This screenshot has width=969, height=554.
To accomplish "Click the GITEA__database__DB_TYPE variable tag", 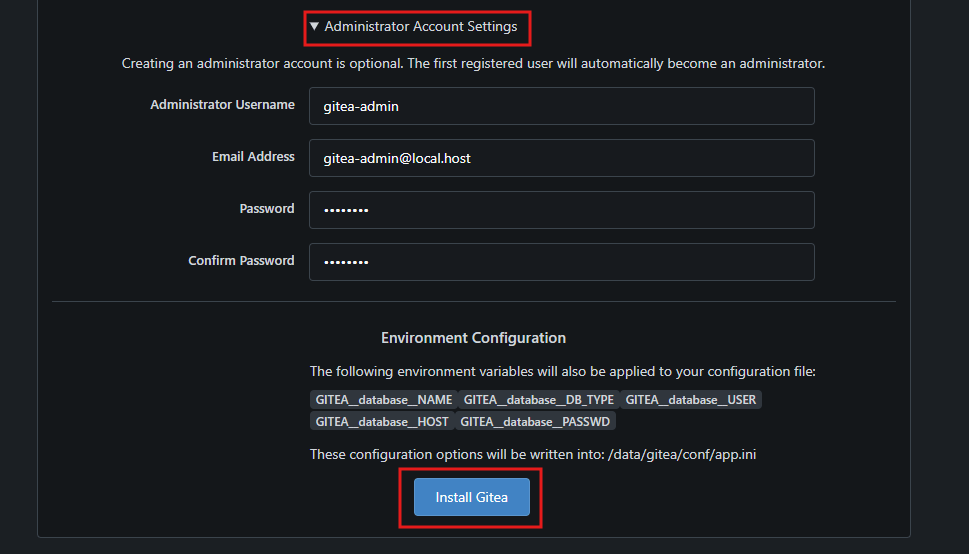I will (539, 399).
